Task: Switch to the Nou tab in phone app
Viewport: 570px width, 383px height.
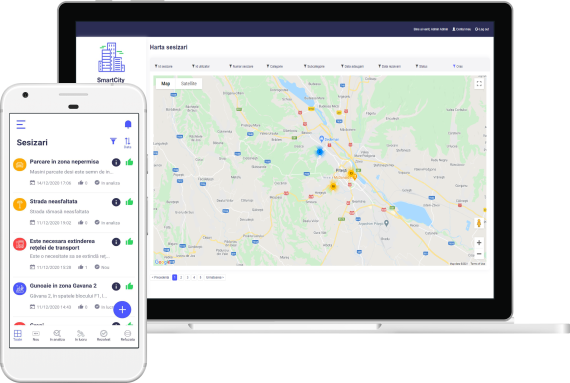Action: click(x=36, y=335)
